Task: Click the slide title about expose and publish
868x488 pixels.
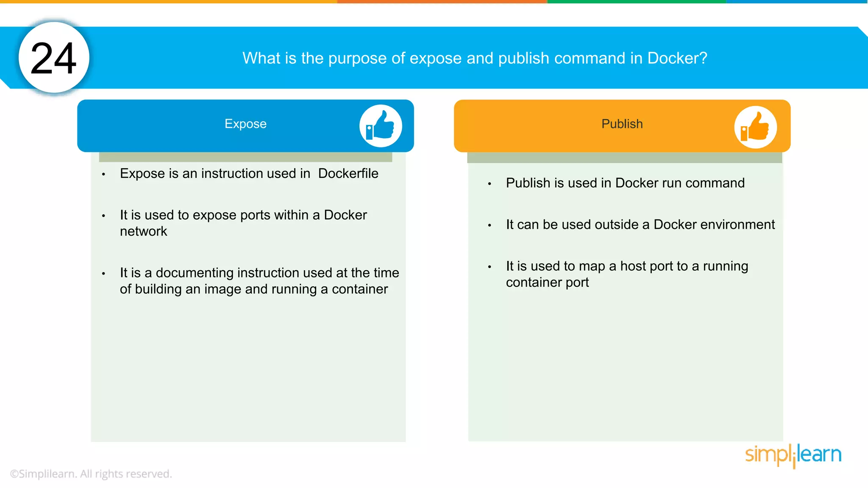Action: pyautogui.click(x=475, y=58)
